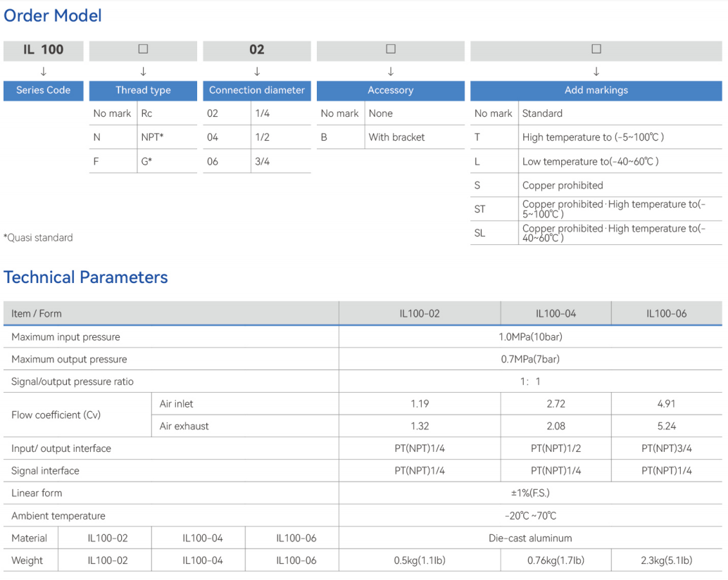
Task: Click 'High temperature to (-5~100℃)' in T row
Action: [594, 137]
